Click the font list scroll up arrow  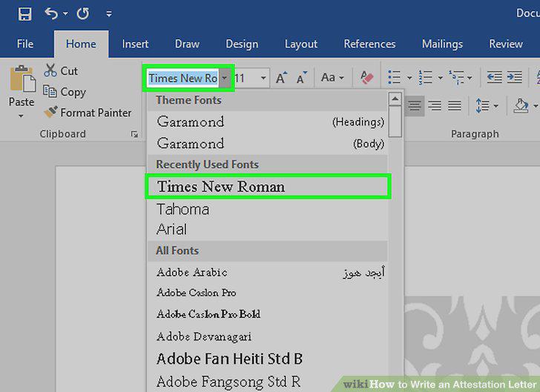tap(395, 99)
